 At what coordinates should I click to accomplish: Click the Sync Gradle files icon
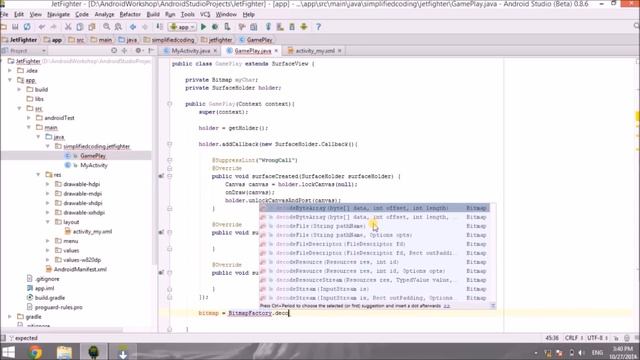[x=268, y=27]
